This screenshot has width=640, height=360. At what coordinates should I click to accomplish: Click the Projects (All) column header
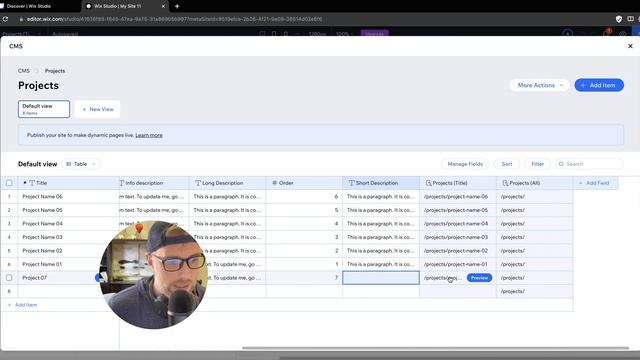coord(535,183)
